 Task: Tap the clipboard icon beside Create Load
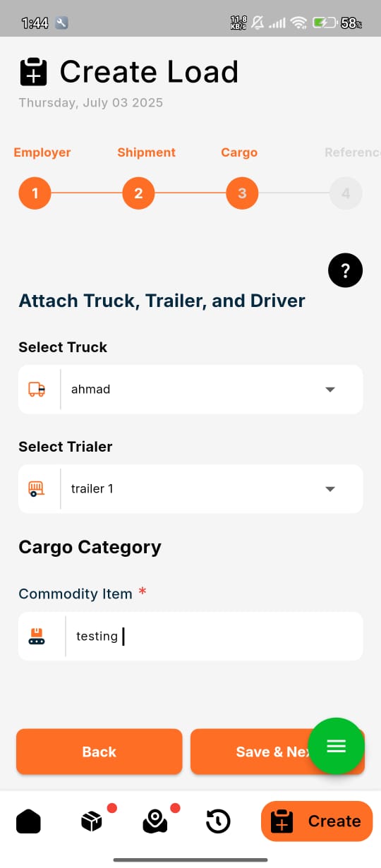coord(33,72)
